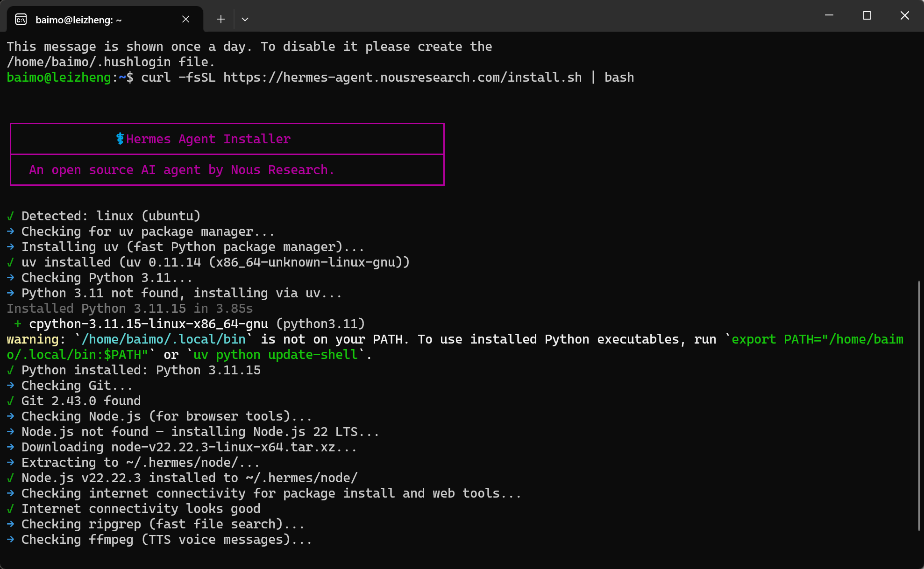Viewport: 924px width, 569px height.
Task: Click the caduceus icon beside Hermes Agent Installer
Action: click(x=120, y=139)
